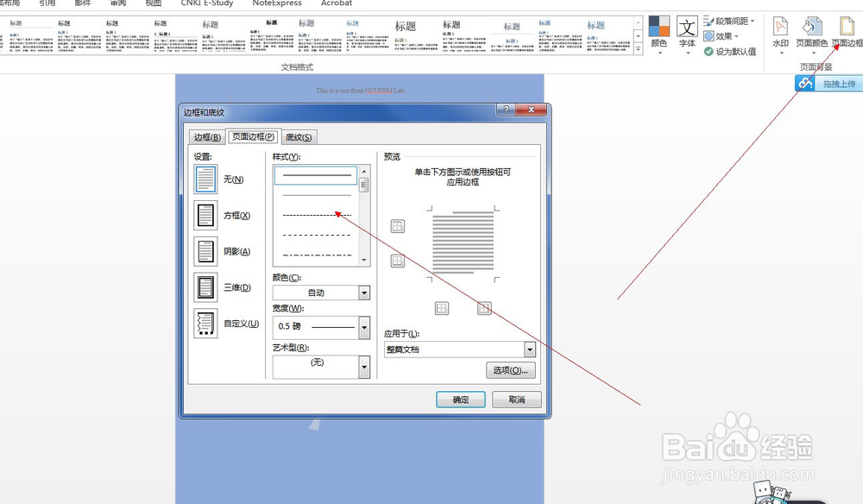The height and width of the screenshot is (504, 863).
Task: Open the 颜色 color dropdown in dialog
Action: [x=363, y=293]
